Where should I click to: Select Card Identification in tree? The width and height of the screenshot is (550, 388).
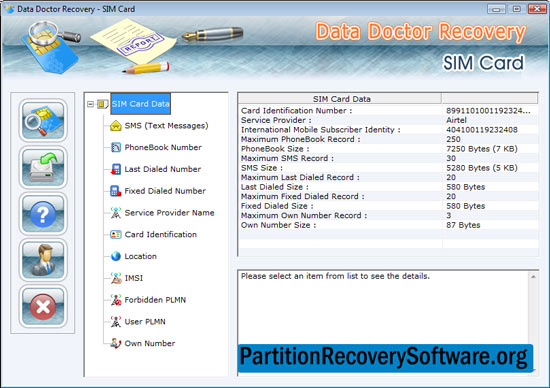click(161, 234)
